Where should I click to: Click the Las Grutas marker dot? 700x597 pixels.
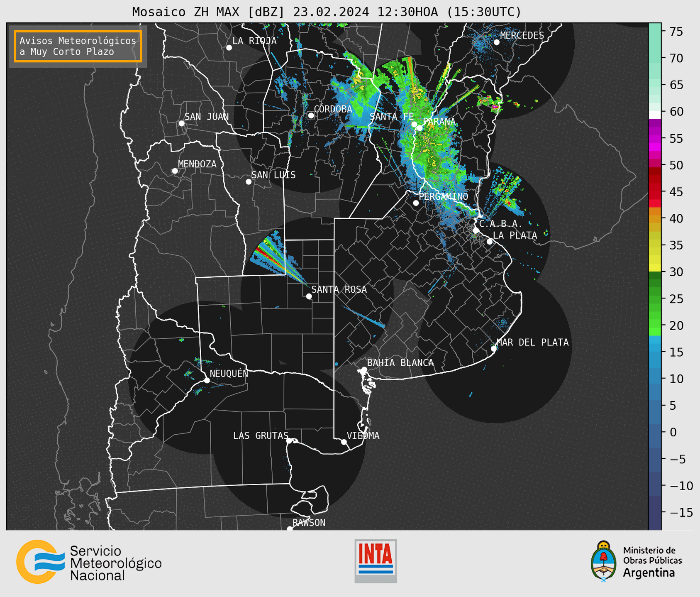pyautogui.click(x=289, y=441)
